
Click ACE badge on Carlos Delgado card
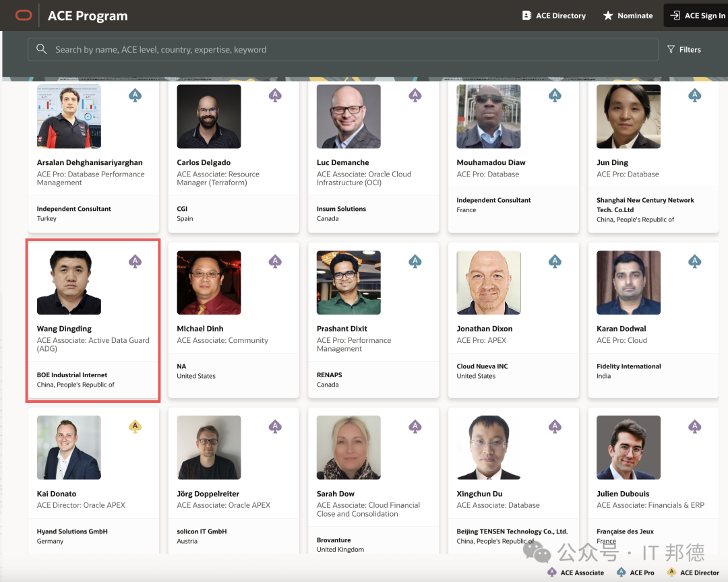[275, 96]
